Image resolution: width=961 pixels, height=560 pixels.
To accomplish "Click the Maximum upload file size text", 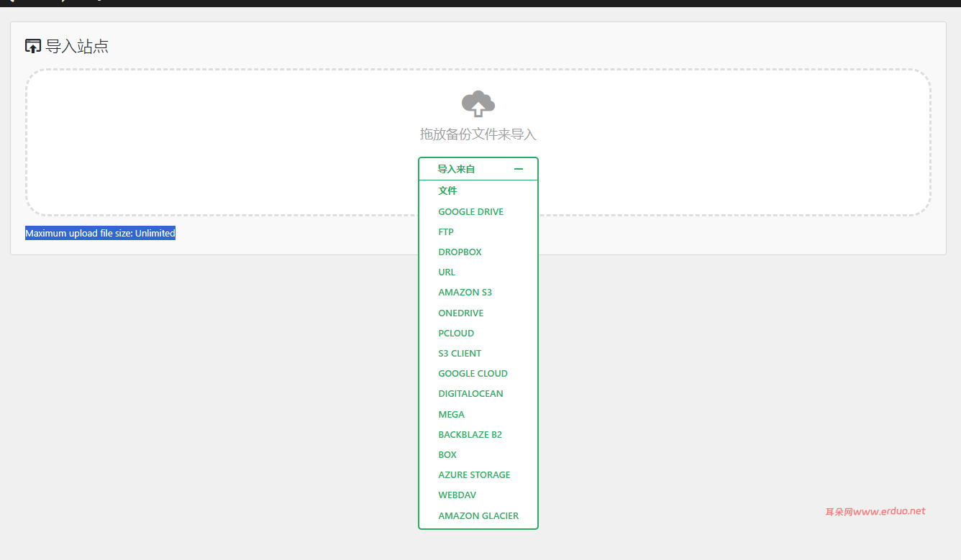I will pos(100,233).
